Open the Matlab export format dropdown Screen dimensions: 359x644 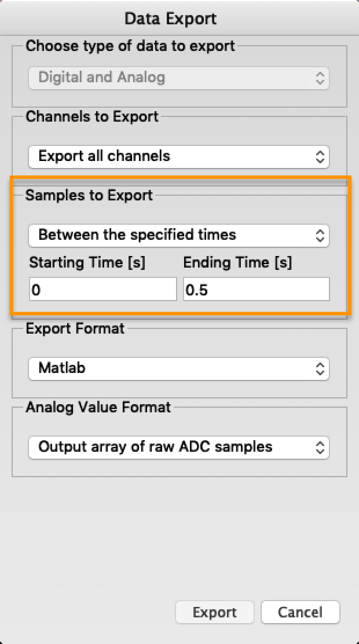(x=178, y=368)
